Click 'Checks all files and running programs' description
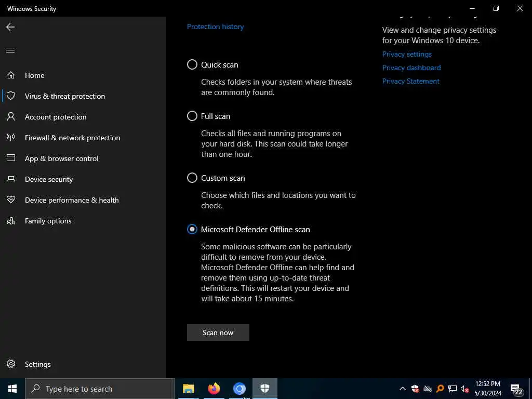 click(274, 144)
